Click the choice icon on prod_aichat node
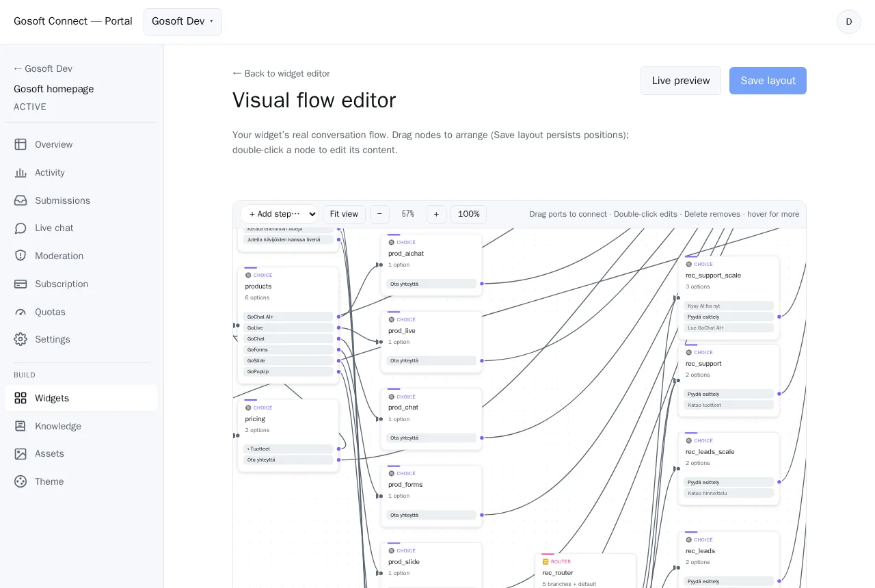This screenshot has height=588, width=875. [x=392, y=242]
